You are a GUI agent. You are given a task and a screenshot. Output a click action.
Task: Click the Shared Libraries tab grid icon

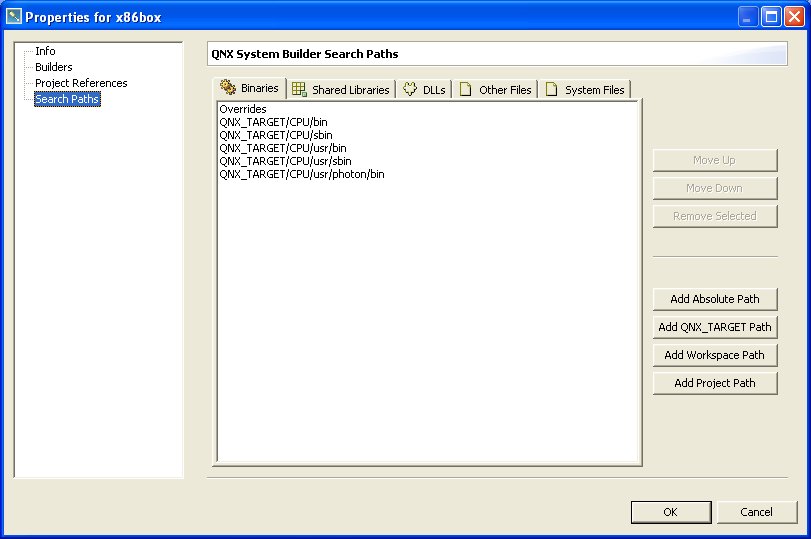[x=299, y=90]
